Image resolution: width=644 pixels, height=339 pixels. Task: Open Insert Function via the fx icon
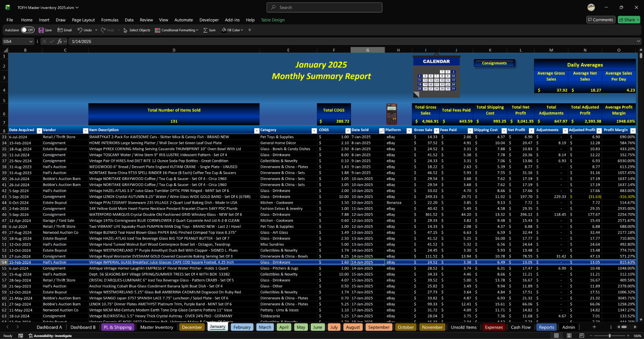[60, 41]
